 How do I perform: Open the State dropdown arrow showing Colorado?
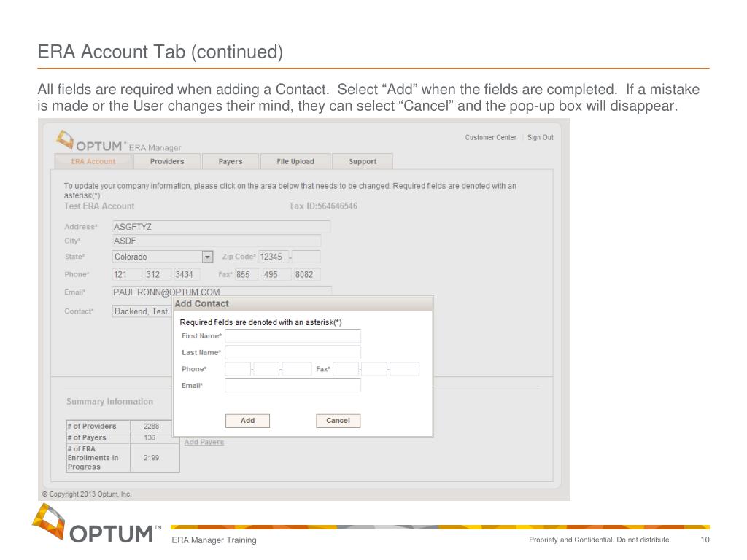click(207, 257)
